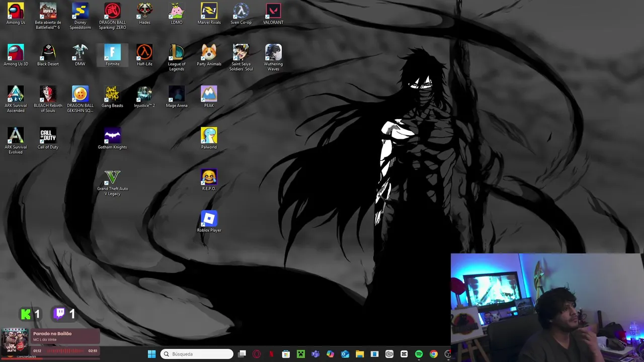Launch Call of Duty shortcut
Screen dimensions: 644x362
coord(48,139)
